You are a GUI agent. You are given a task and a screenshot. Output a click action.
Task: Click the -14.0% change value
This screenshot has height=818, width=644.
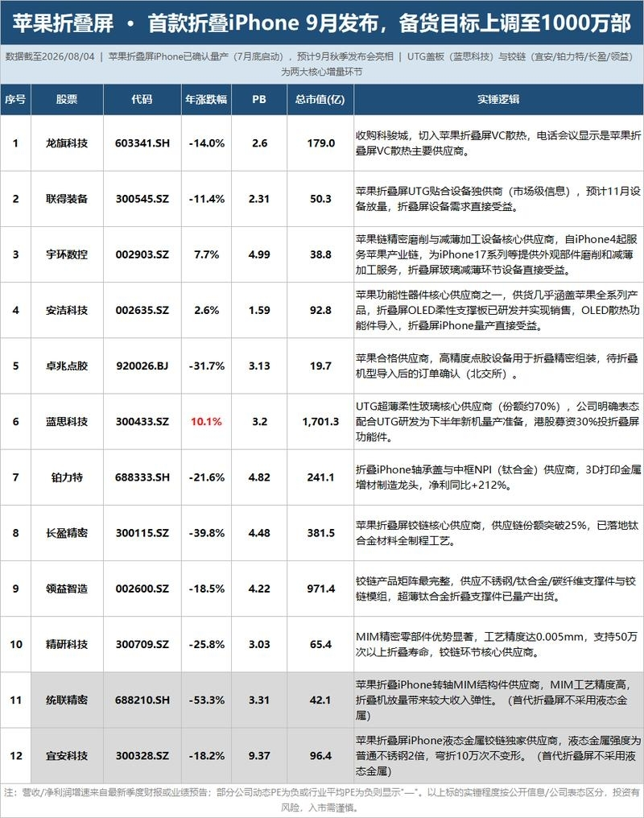[x=207, y=143]
